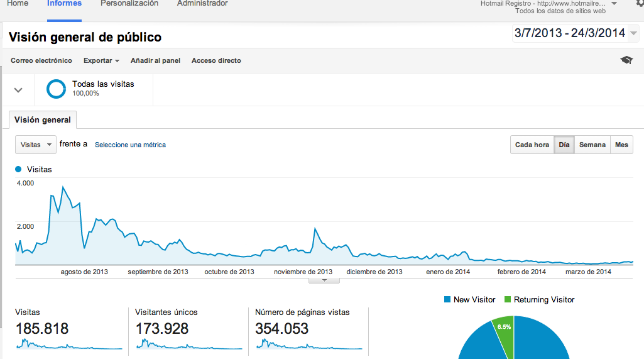This screenshot has height=359, width=644.
Task: Click the green 6.5% pie slice
Action: coord(505,335)
